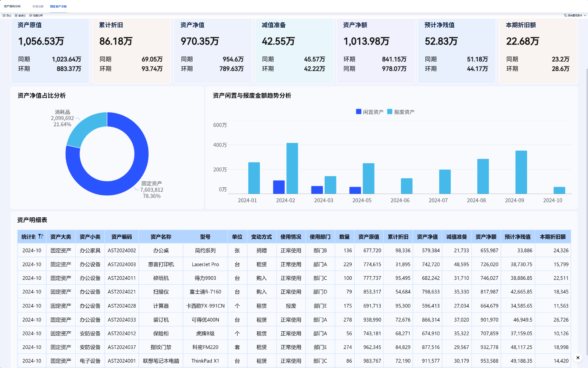The height and width of the screenshot is (368, 588).
Task: Click the 资产净值 KPI card
Action: point(213,51)
